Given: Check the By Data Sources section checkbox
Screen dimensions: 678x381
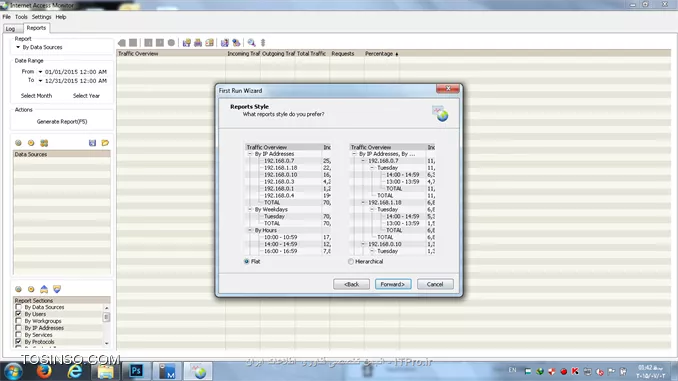Looking at the screenshot, I should pyautogui.click(x=18, y=307).
